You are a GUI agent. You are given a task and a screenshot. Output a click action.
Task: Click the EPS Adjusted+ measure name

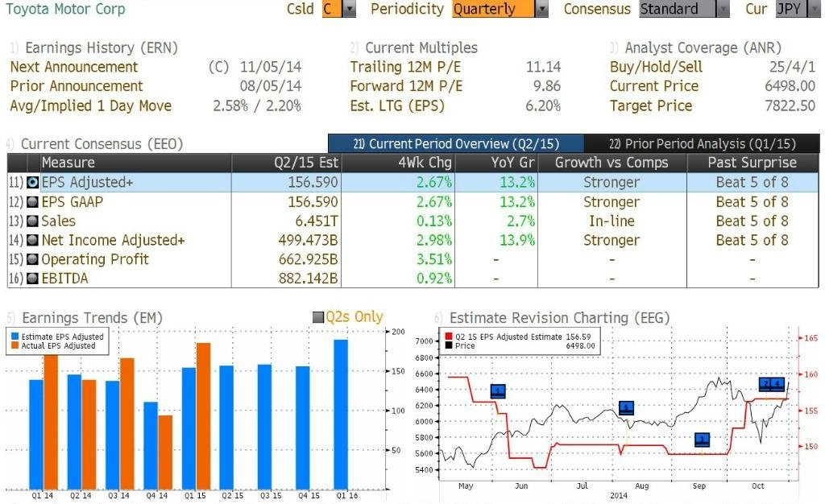click(87, 183)
